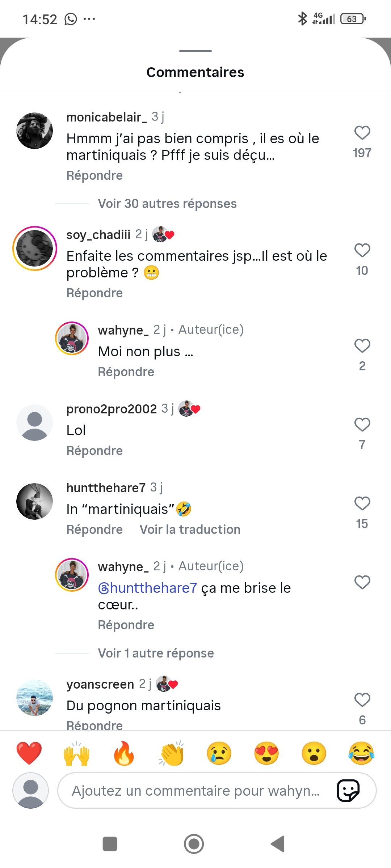Tap the comment input field
Image resolution: width=391 pixels, height=868 pixels.
(195, 791)
